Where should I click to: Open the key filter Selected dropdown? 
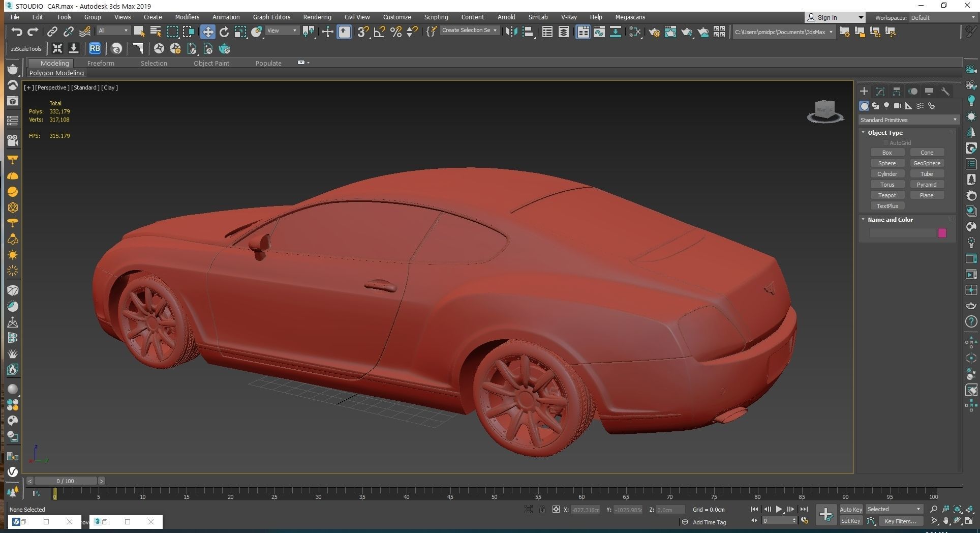pyautogui.click(x=894, y=509)
